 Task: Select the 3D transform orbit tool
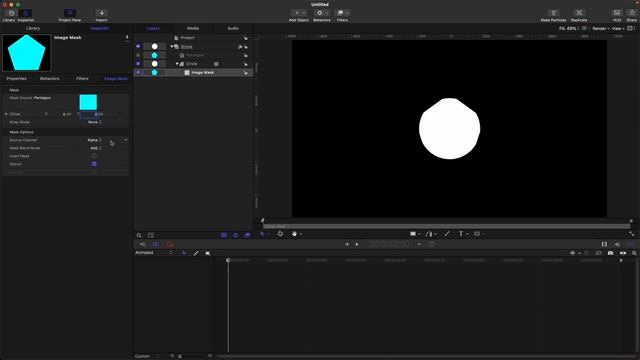tap(280, 234)
